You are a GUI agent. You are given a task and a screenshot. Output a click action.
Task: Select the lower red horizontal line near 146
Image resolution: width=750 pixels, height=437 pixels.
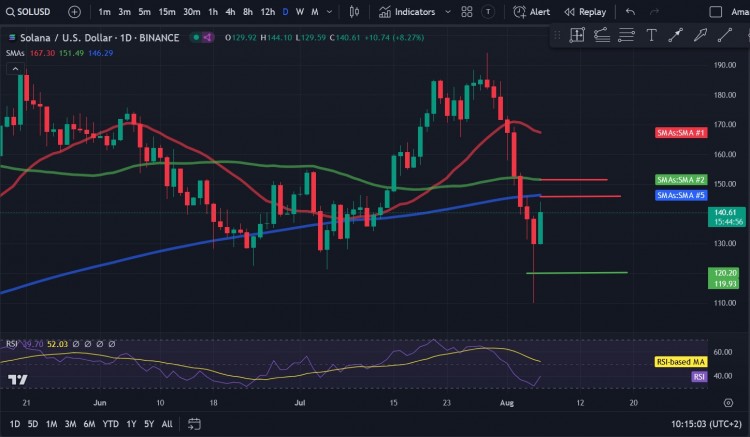[x=580, y=196]
